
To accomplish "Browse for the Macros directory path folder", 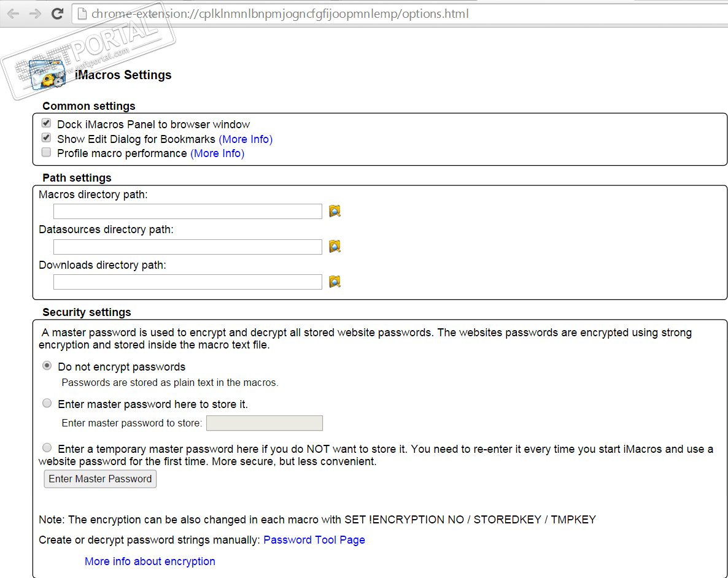I will coord(335,211).
